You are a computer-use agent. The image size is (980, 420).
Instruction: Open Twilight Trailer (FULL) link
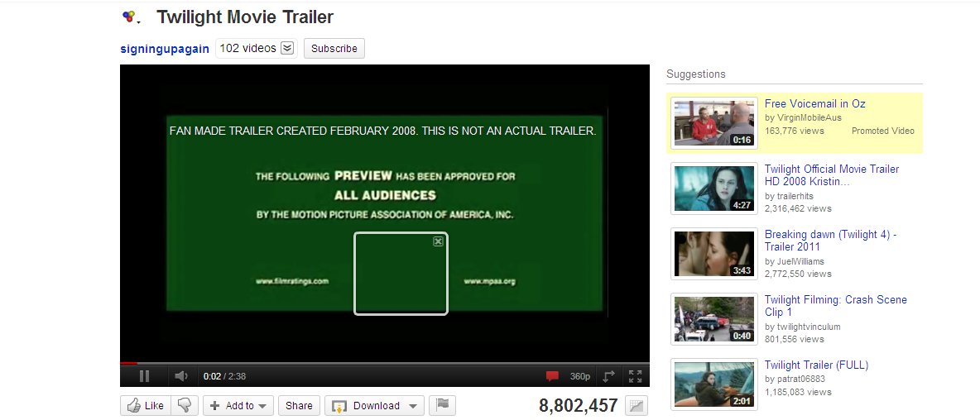click(x=816, y=365)
